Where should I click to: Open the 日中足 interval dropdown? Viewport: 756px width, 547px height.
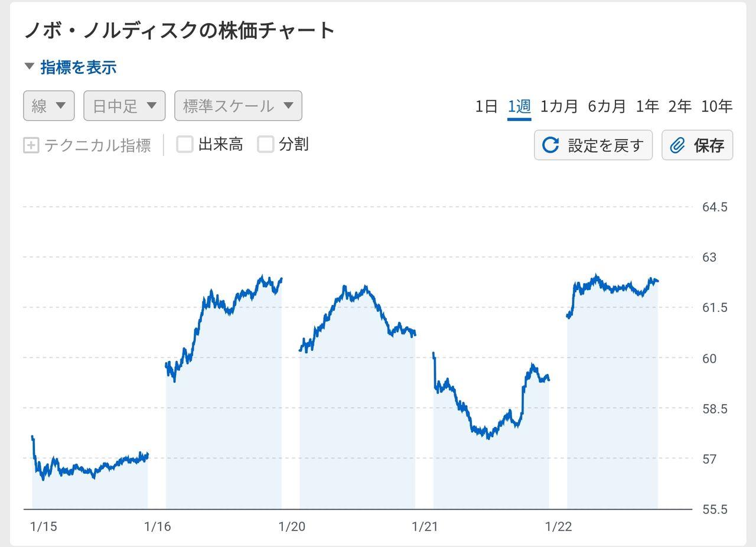point(124,106)
